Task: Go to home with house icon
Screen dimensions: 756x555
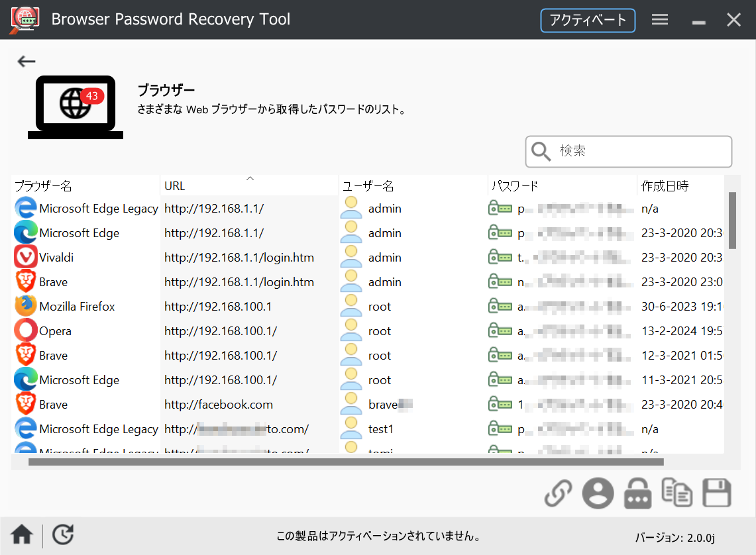Action: coord(22,534)
